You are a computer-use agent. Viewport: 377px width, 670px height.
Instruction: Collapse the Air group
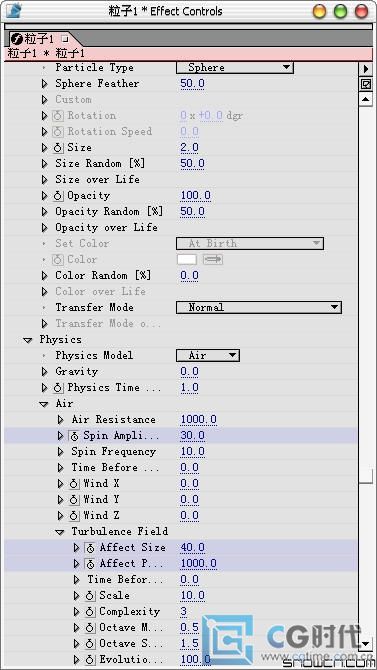tap(44, 404)
